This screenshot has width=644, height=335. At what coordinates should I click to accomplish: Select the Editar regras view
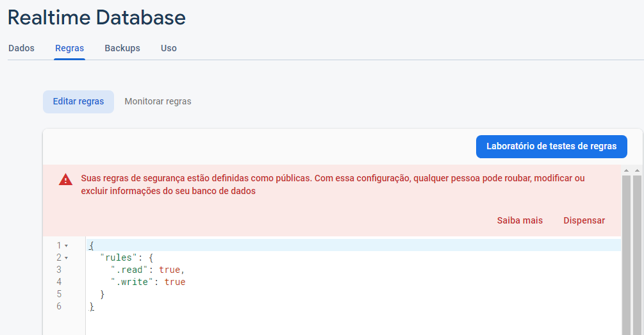click(78, 101)
